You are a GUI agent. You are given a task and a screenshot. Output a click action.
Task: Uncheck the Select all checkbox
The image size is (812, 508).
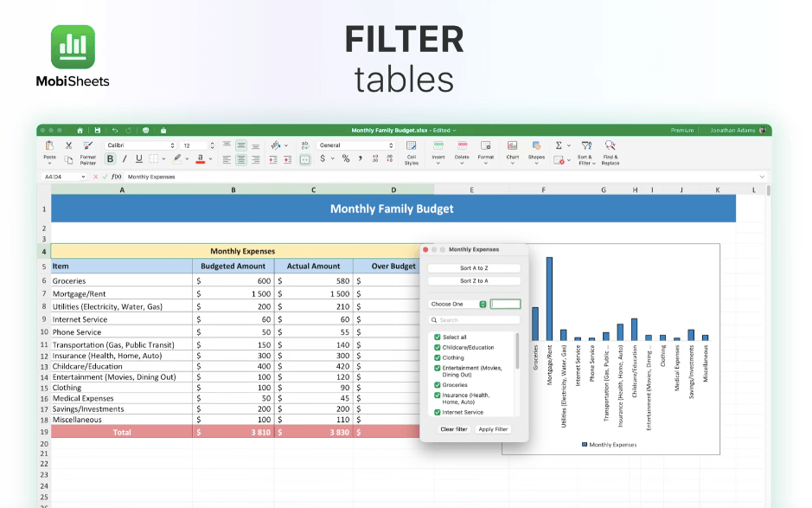[x=438, y=338]
